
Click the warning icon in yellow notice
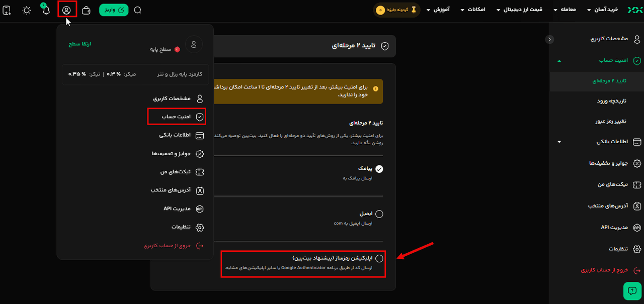375,89
